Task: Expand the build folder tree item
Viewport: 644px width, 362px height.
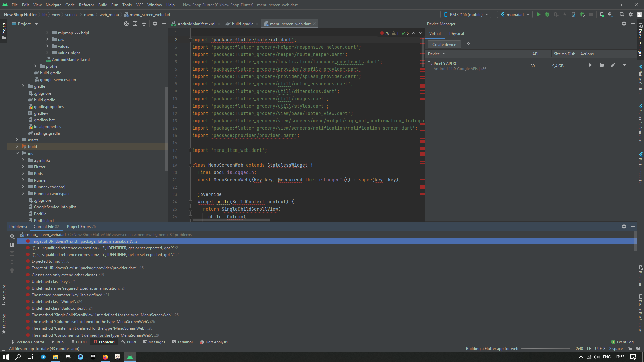Action: [17, 146]
